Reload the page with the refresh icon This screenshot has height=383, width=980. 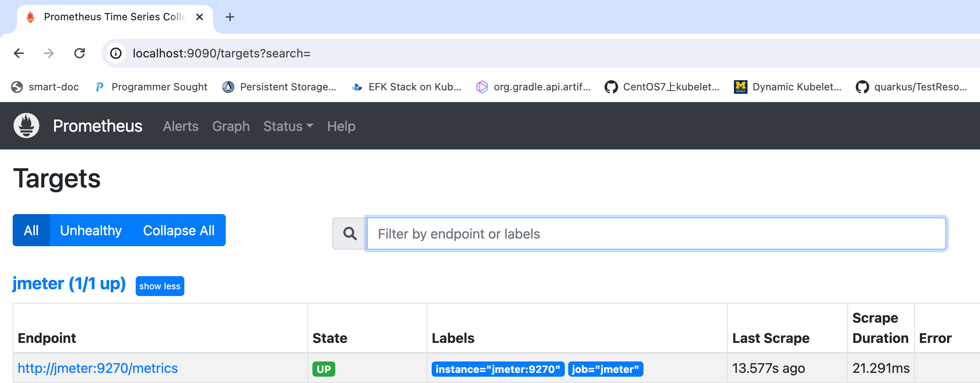79,53
